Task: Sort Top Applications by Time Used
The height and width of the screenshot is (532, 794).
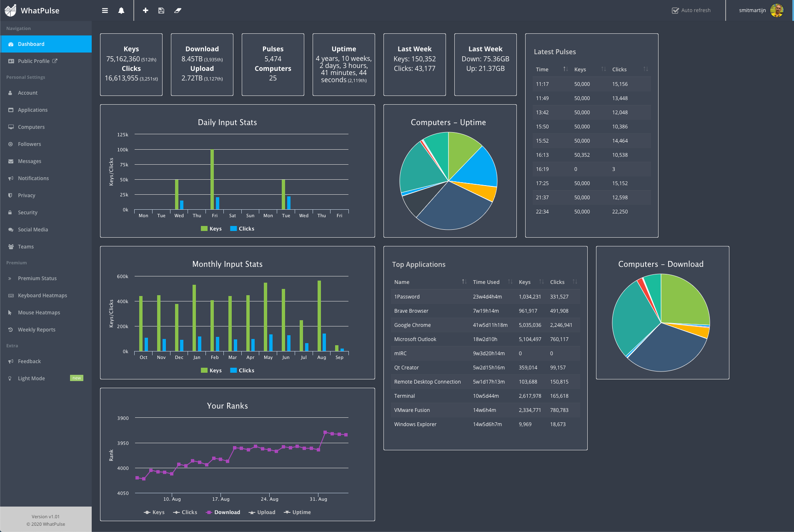Action: click(x=510, y=282)
